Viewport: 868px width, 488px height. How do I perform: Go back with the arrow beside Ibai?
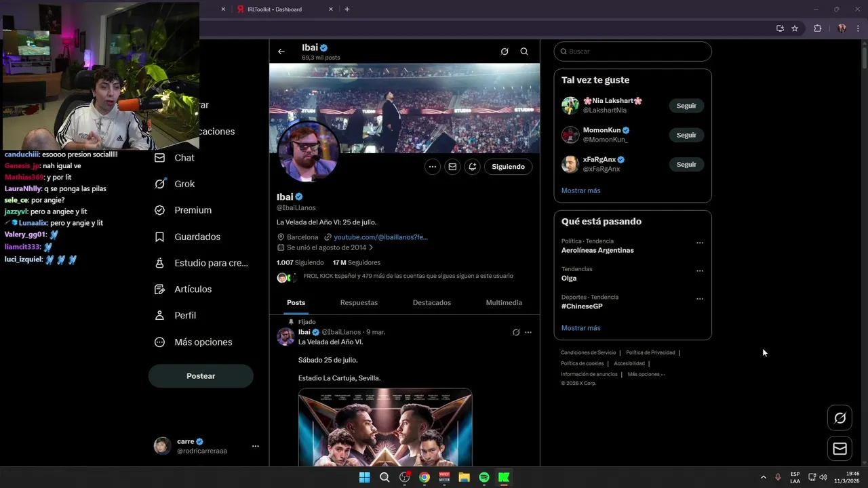point(281,52)
